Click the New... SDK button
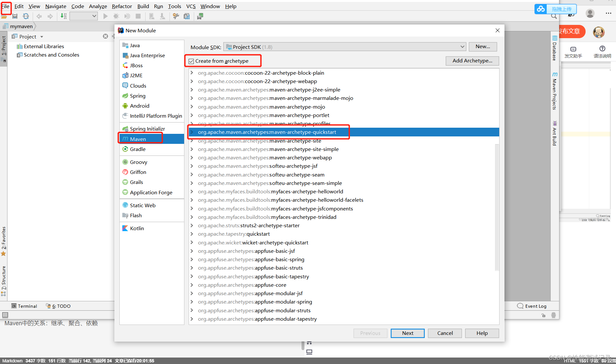Screen dimensions: 616x364 click(483, 47)
